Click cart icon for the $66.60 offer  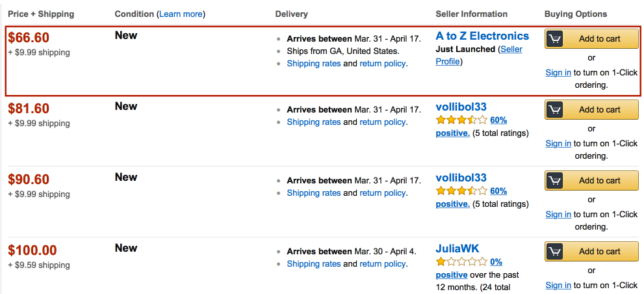tap(554, 38)
